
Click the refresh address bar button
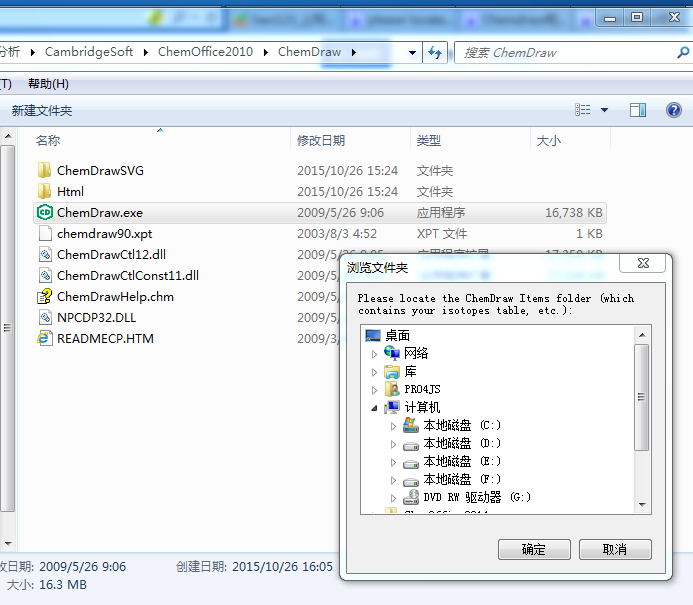pyautogui.click(x=435, y=53)
